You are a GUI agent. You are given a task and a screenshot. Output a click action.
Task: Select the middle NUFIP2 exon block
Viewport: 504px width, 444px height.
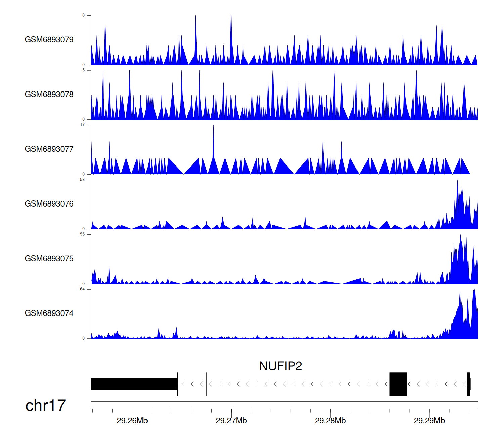(398, 384)
